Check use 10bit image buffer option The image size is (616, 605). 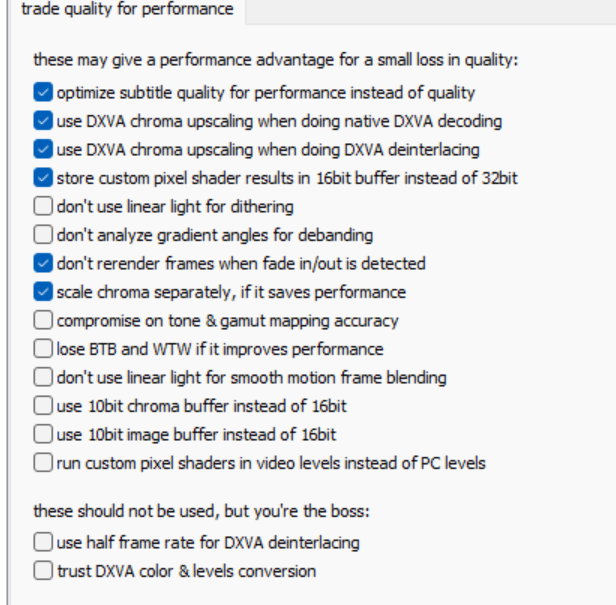pyautogui.click(x=43, y=435)
